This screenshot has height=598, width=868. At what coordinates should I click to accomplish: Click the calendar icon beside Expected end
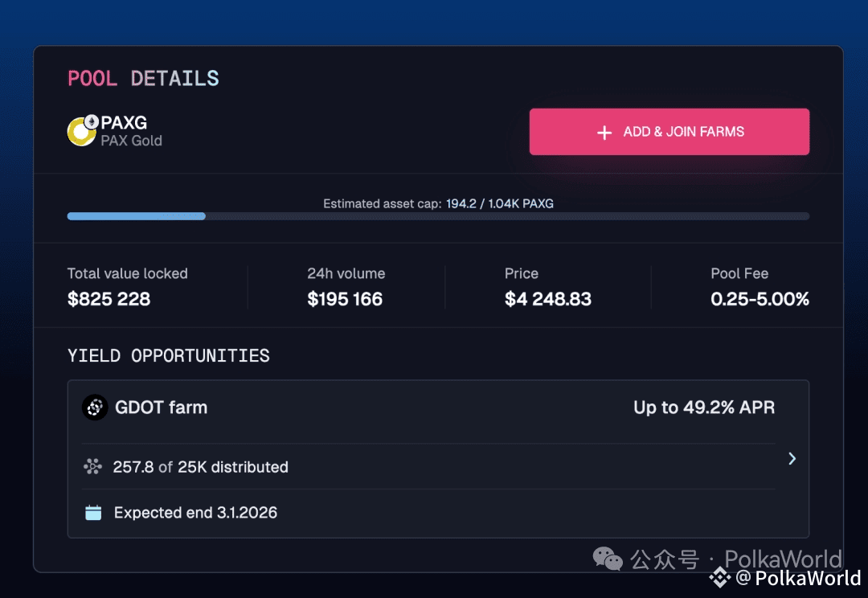(93, 512)
